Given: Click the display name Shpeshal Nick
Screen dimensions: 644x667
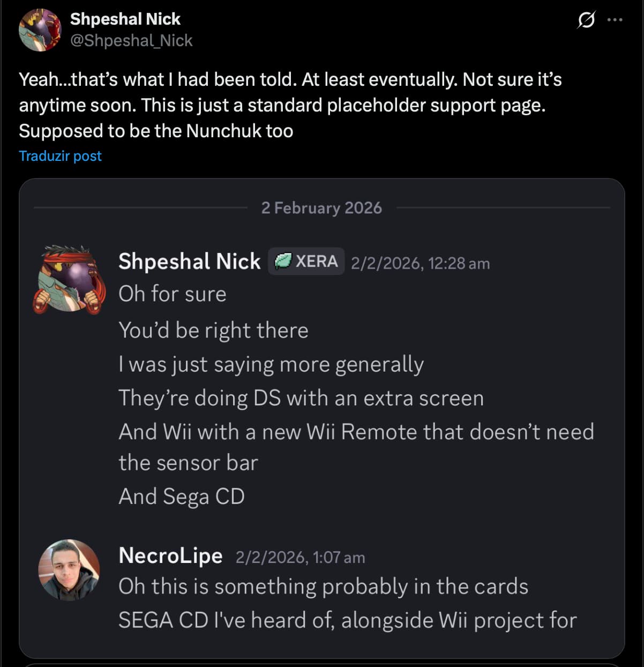Looking at the screenshot, I should click(x=125, y=19).
